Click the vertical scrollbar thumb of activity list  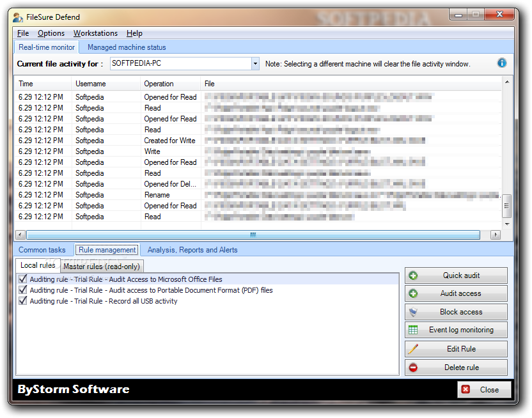pos(506,206)
